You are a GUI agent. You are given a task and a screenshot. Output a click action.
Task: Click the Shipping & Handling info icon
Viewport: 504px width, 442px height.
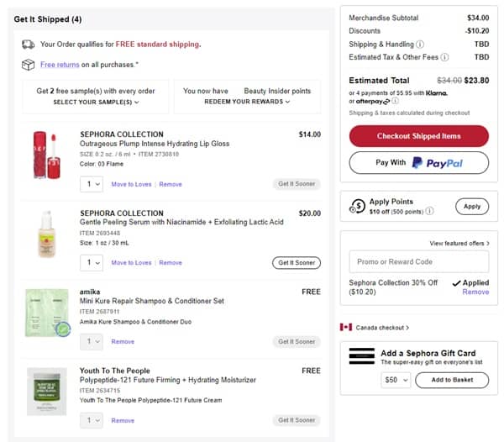[x=420, y=45]
